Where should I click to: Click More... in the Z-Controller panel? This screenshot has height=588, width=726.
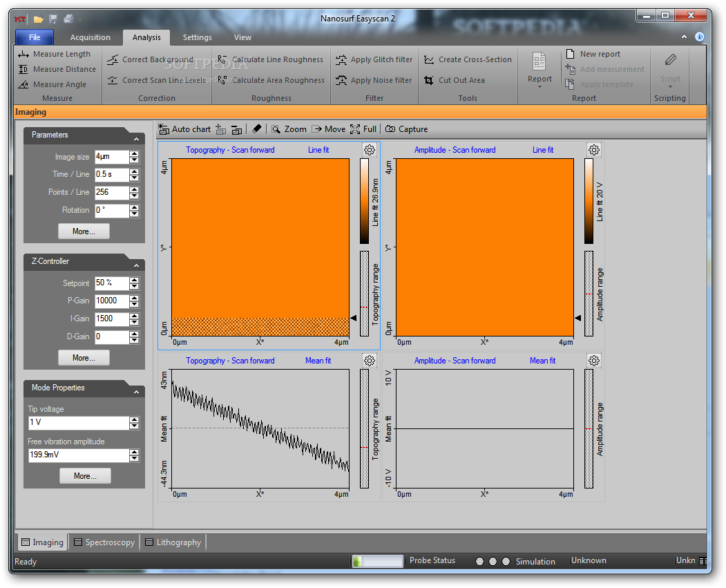84,358
